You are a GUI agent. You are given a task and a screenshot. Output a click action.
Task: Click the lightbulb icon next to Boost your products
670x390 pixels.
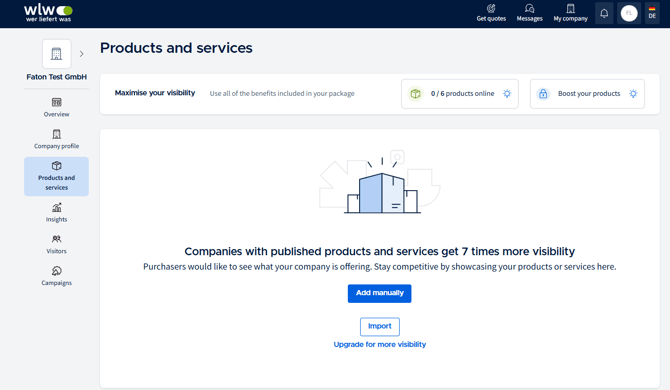pos(633,94)
